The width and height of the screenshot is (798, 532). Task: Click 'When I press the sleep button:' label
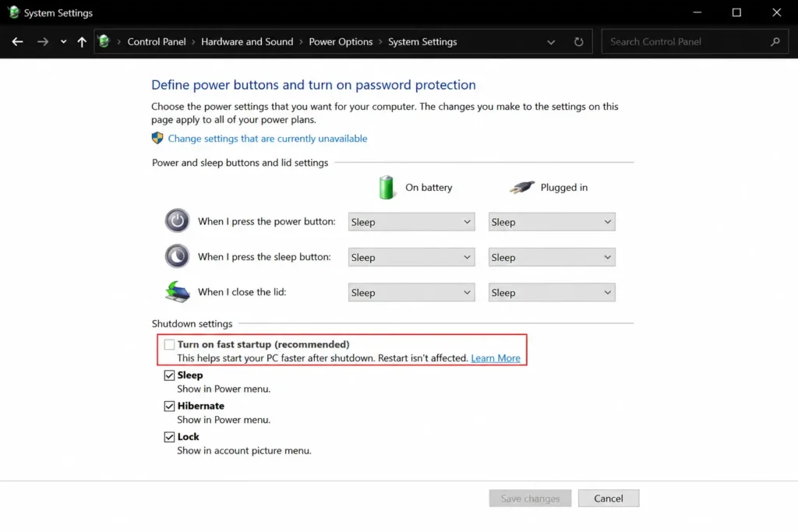[x=264, y=257]
